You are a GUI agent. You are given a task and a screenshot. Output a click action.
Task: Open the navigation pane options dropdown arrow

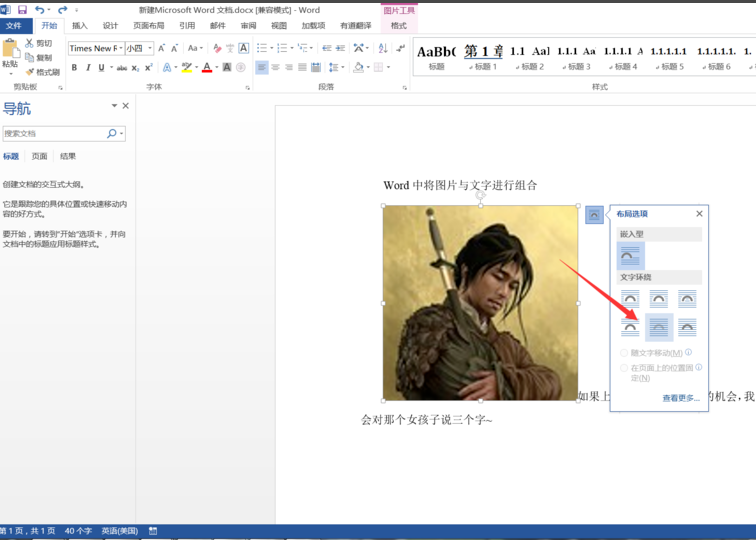click(x=114, y=106)
